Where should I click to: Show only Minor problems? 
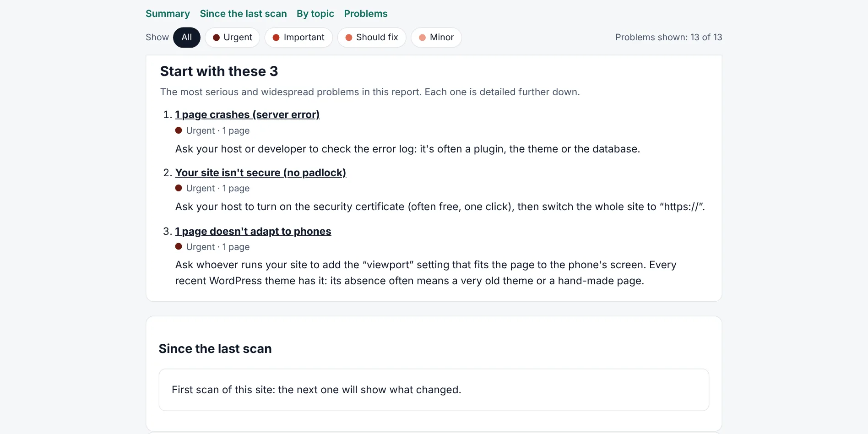(x=436, y=38)
